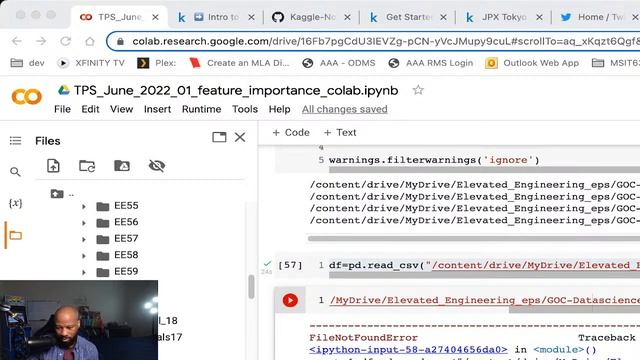The width and height of the screenshot is (640, 360).
Task: Open the Runtime menu
Action: click(x=202, y=109)
